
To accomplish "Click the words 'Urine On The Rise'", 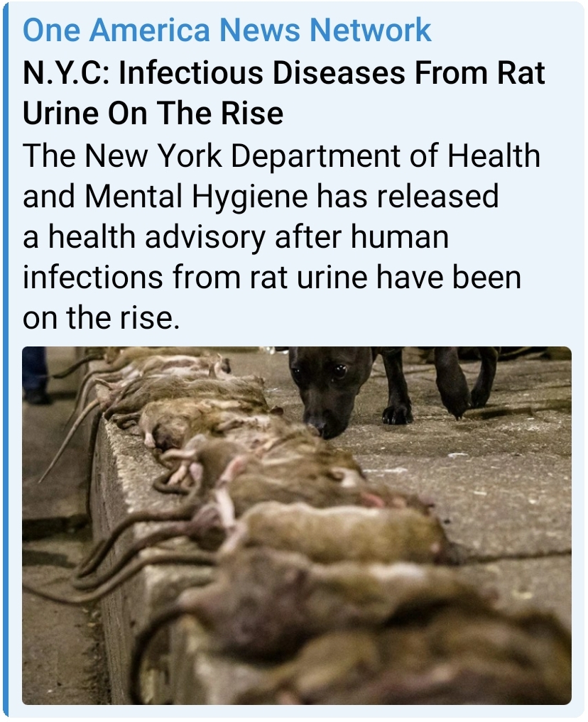I will (153, 114).
